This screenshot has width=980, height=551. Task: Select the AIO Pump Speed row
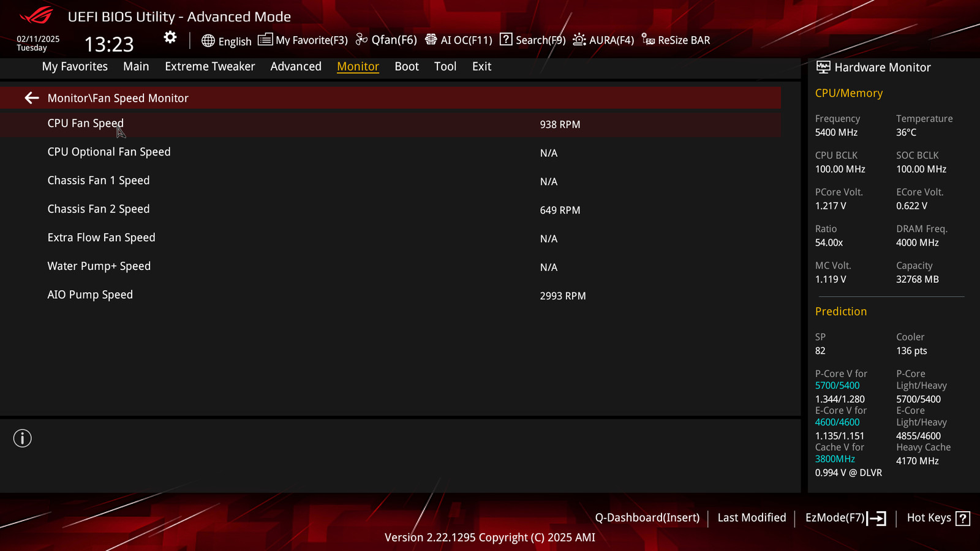point(391,295)
